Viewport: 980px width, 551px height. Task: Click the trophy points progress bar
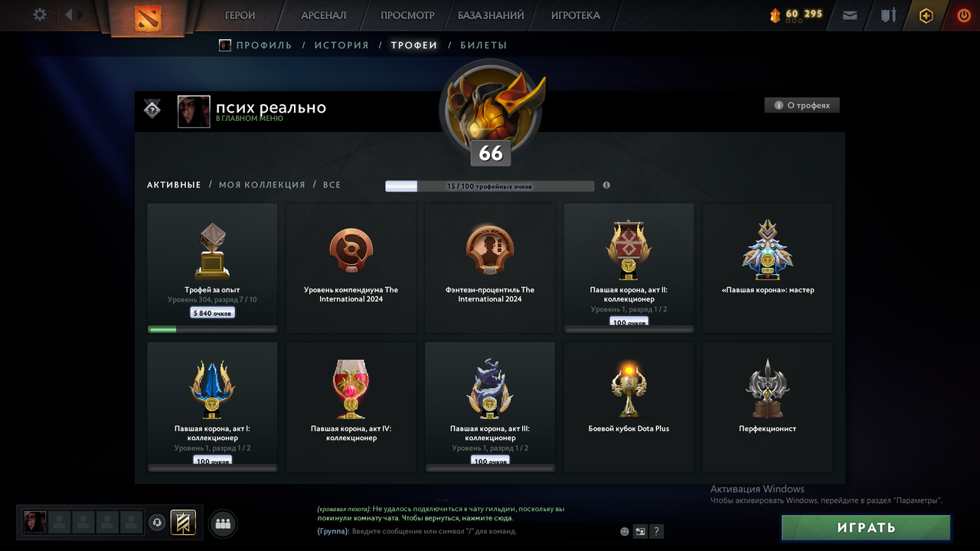click(x=490, y=186)
